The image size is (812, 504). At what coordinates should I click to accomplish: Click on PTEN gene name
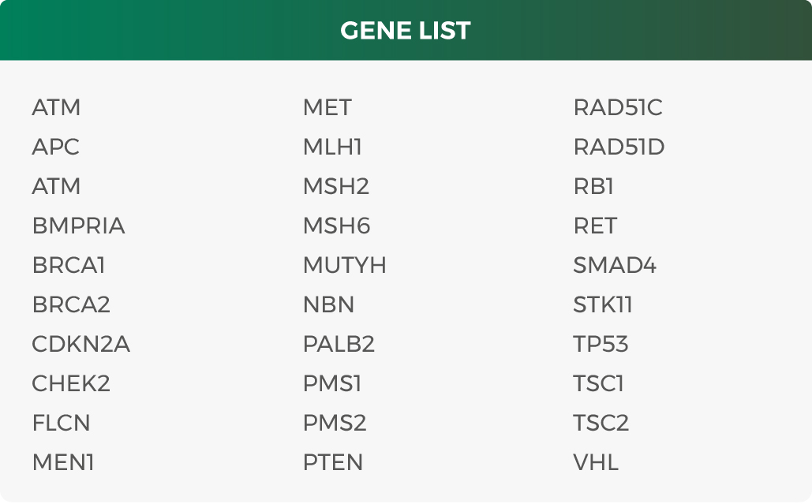333,462
